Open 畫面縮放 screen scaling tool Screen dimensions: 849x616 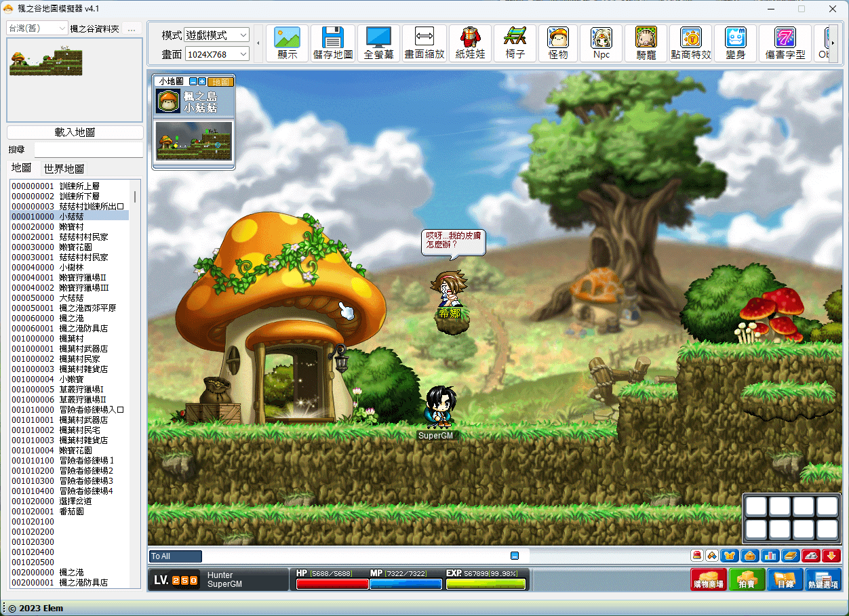(x=424, y=43)
